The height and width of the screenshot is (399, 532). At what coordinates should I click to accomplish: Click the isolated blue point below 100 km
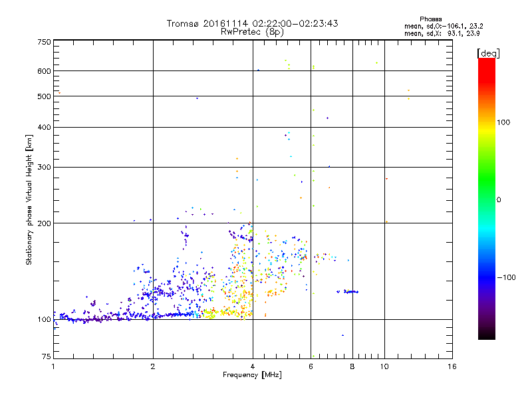342,335
